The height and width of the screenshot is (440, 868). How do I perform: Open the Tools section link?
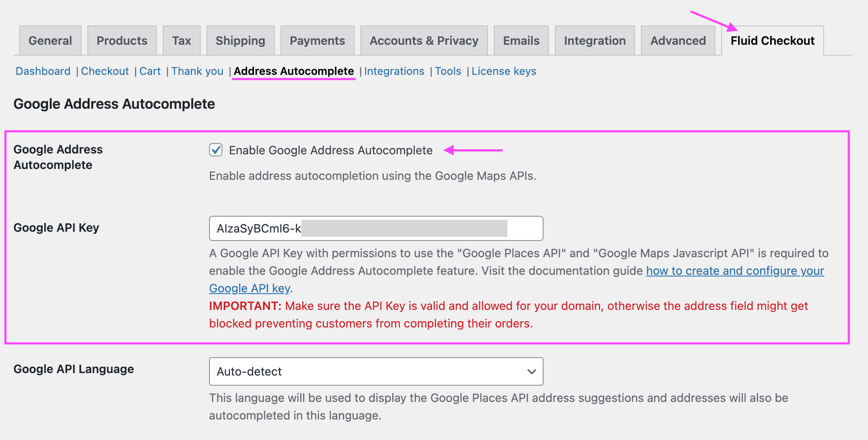click(448, 71)
